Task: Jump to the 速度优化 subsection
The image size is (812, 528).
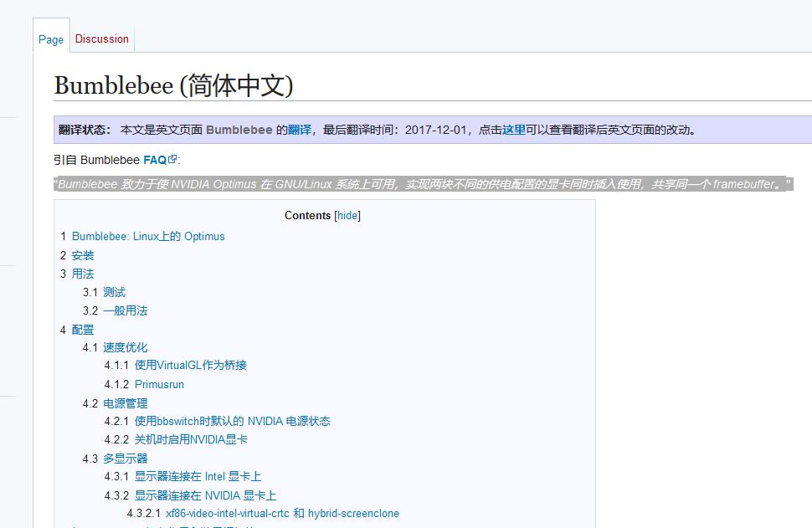Action: 126,347
